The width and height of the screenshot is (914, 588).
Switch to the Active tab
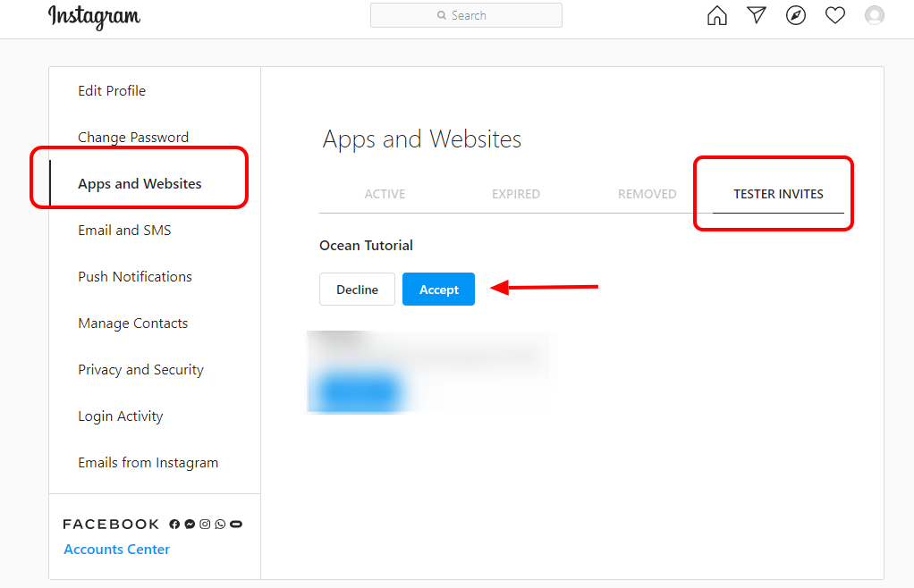tap(385, 194)
